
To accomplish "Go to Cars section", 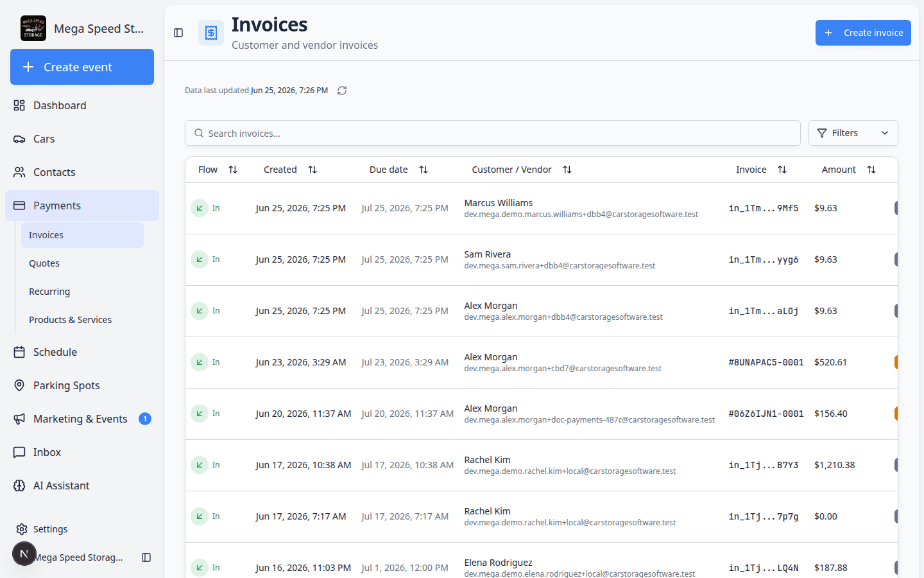I will (82, 139).
